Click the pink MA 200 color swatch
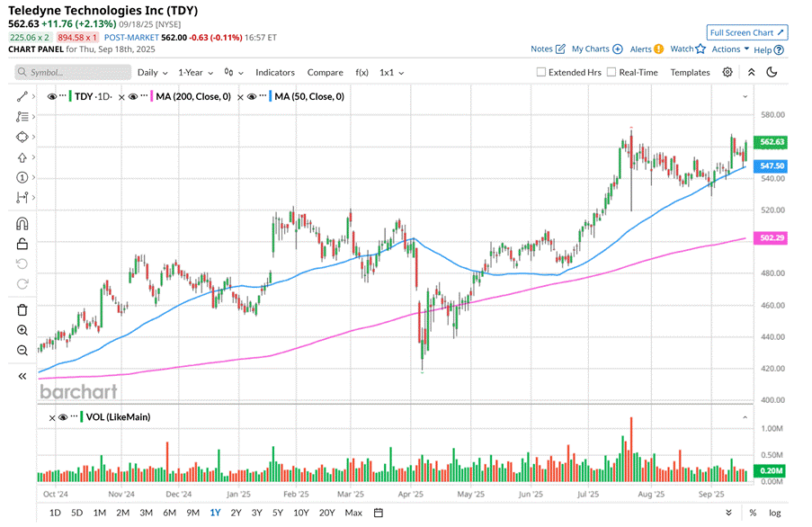This screenshot has height=527, width=812. (151, 96)
